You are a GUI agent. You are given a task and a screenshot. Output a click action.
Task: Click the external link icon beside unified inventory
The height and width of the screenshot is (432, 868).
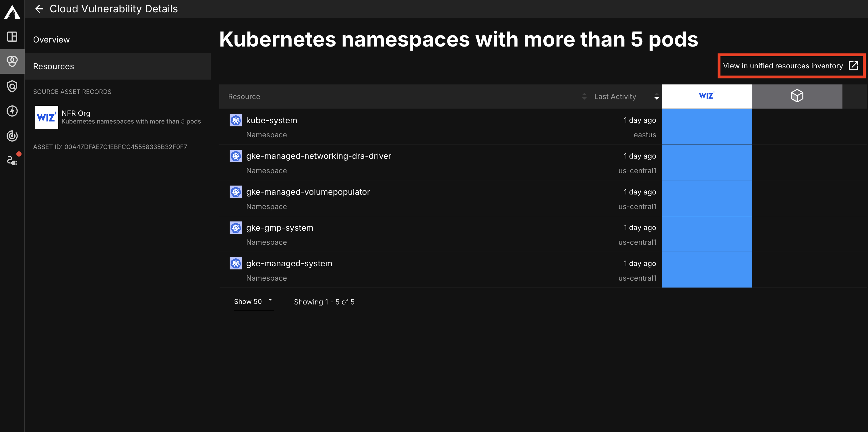(x=853, y=65)
